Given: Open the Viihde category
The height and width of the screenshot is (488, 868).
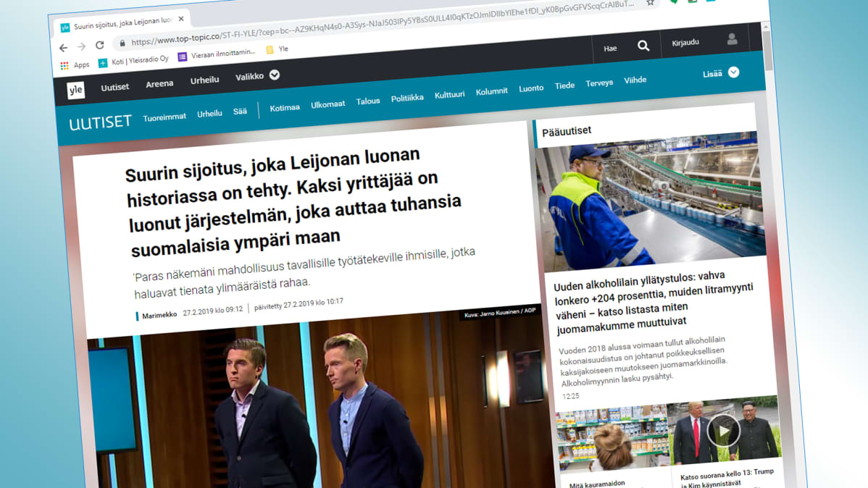Looking at the screenshot, I should [635, 80].
